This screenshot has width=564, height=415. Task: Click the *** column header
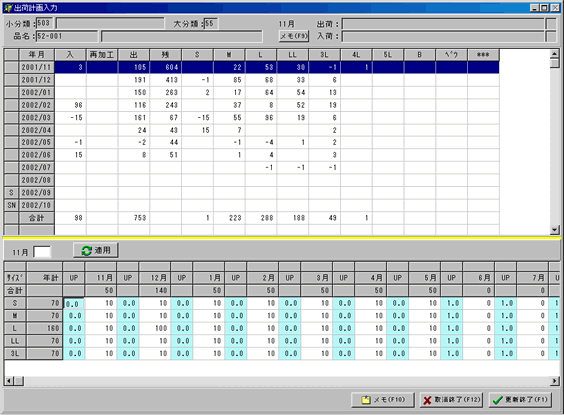click(x=483, y=55)
